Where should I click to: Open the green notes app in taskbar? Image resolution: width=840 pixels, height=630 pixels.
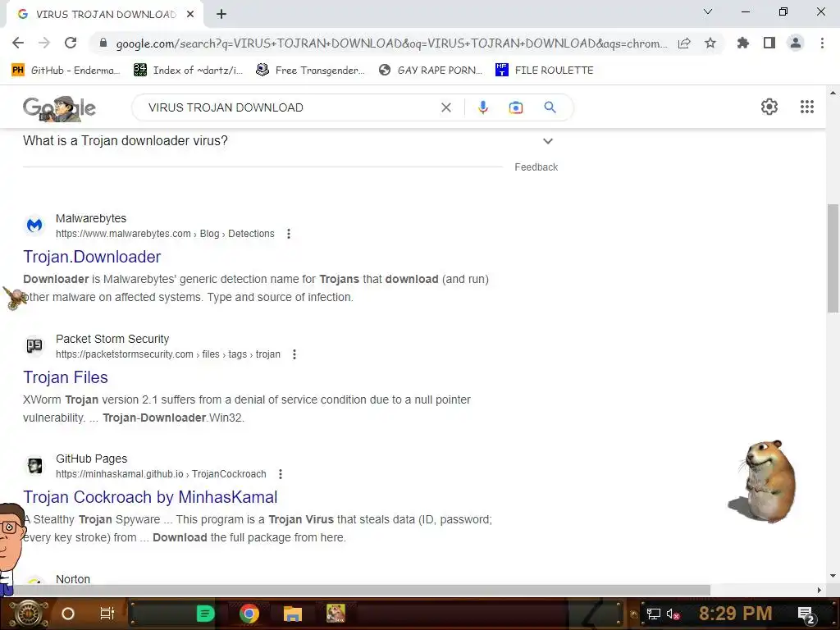pyautogui.click(x=205, y=614)
